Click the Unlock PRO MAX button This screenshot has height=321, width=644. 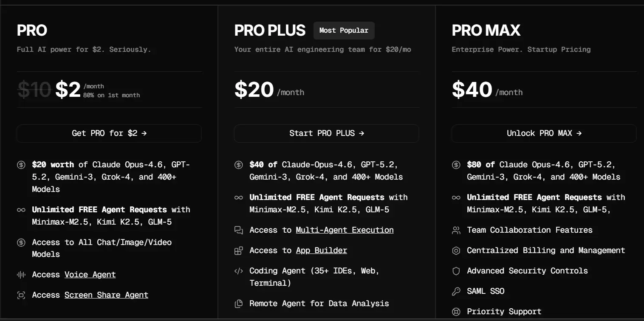click(544, 133)
